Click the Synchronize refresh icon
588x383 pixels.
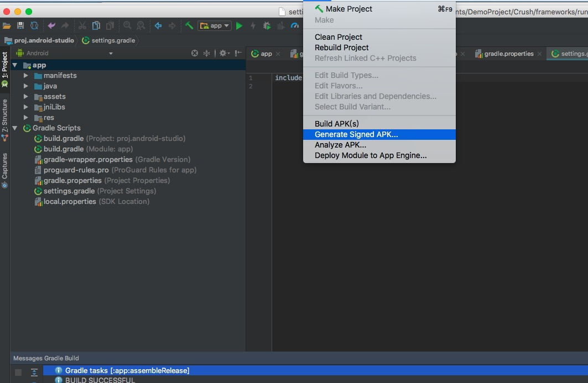coord(34,26)
